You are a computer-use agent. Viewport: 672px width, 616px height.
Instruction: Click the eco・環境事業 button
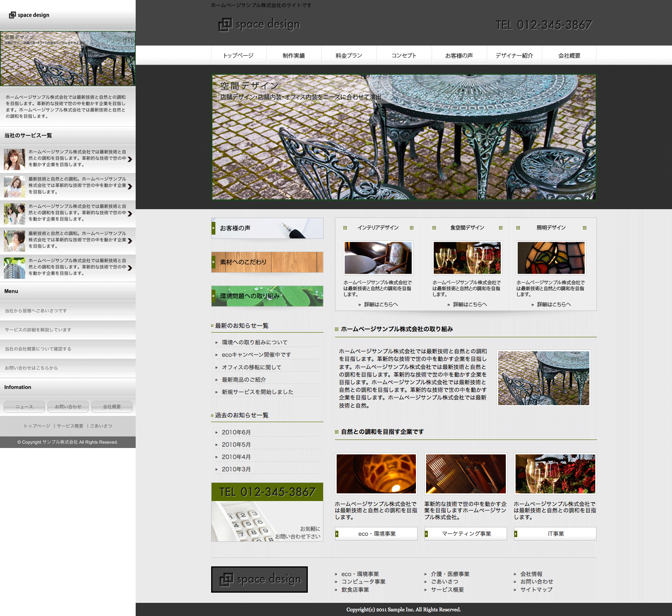(376, 534)
